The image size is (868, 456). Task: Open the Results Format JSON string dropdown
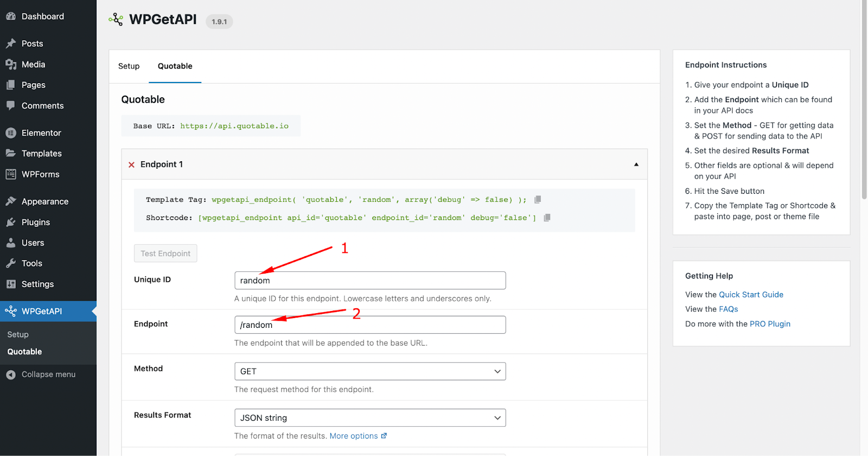pyautogui.click(x=370, y=418)
